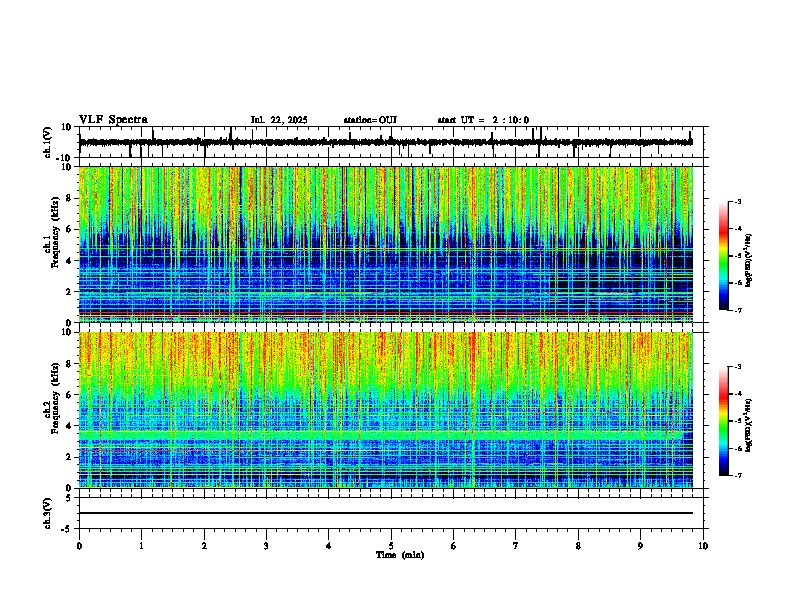This screenshot has width=792, height=612.
Task: Click the "-7" tick on ch.2 colorbar
Action: pyautogui.click(x=737, y=476)
